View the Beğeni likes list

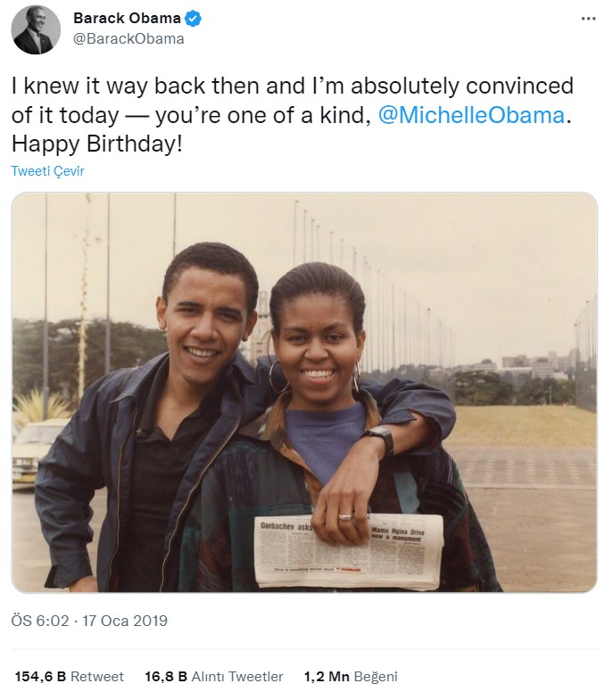[375, 677]
